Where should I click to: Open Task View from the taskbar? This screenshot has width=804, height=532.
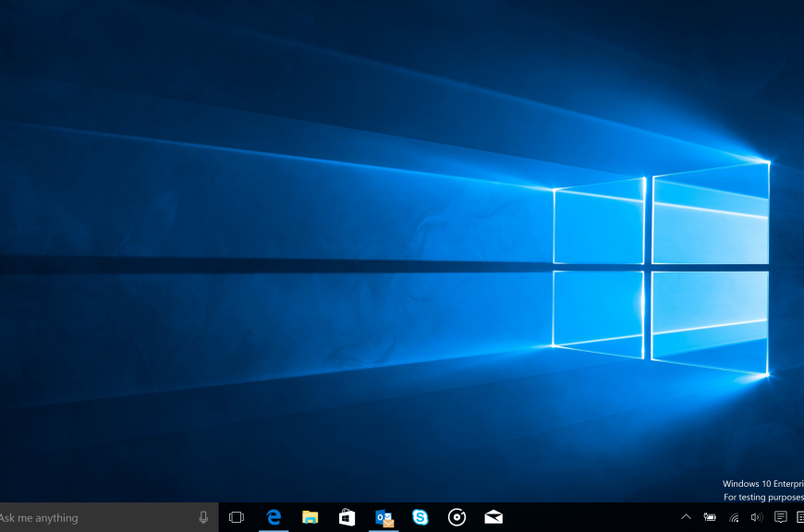pos(237,517)
